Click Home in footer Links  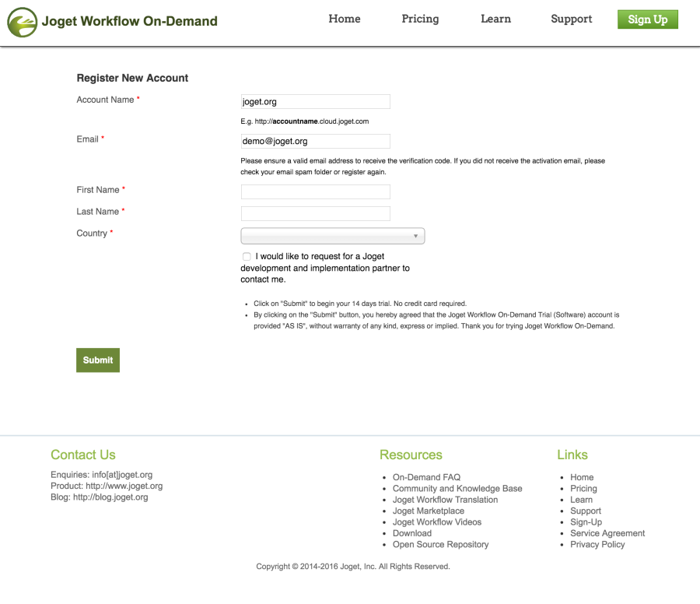coord(582,477)
